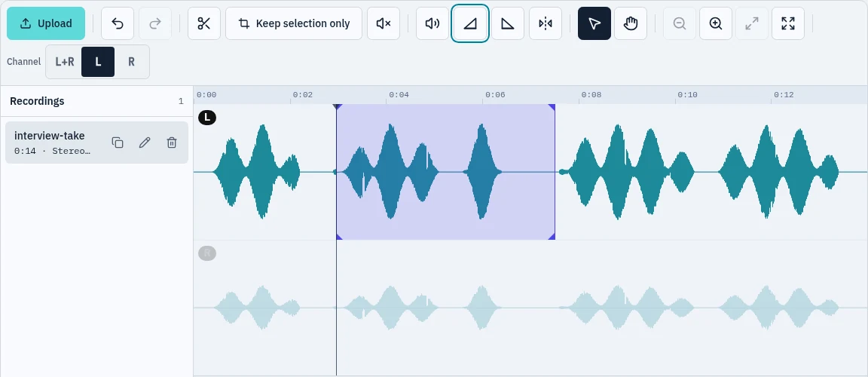Screen dimensions: 868x377
Task: Duplicate the interview-take recording
Action: pyautogui.click(x=118, y=143)
